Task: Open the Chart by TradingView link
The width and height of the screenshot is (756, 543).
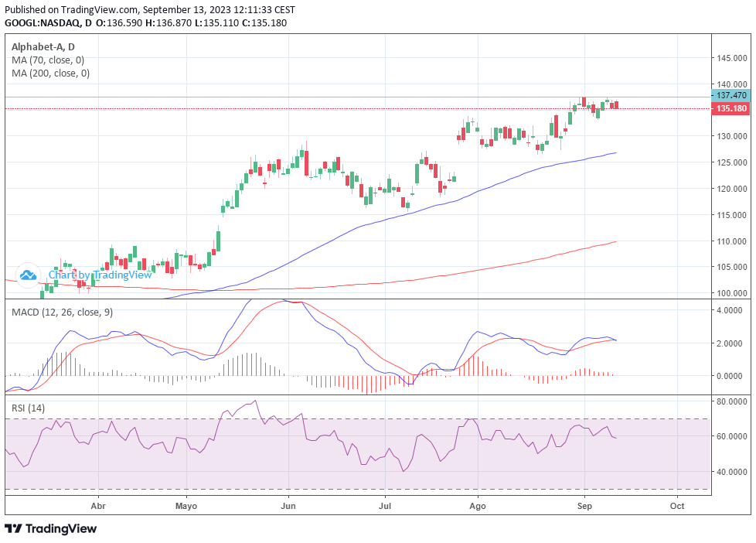Action: tap(100, 275)
